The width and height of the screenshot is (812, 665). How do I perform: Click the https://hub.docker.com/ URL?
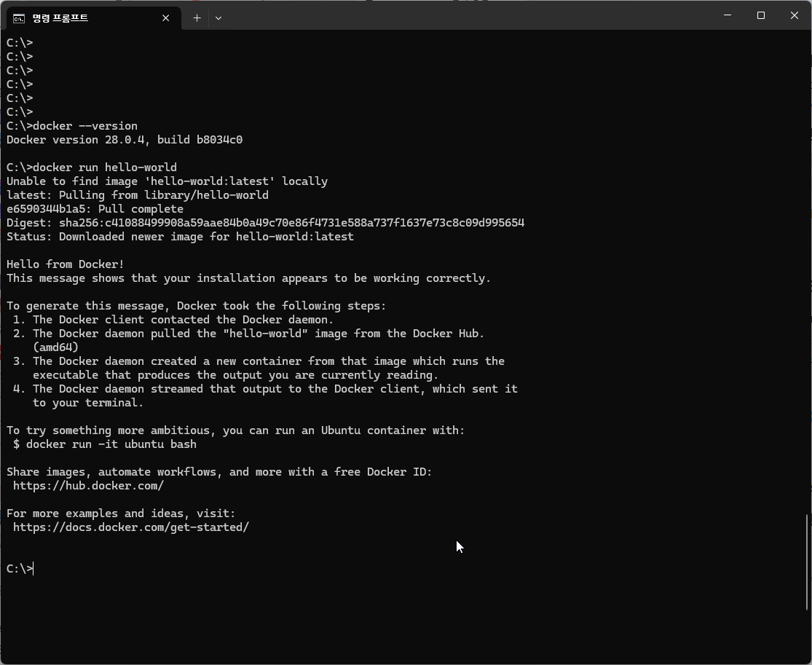[89, 486]
